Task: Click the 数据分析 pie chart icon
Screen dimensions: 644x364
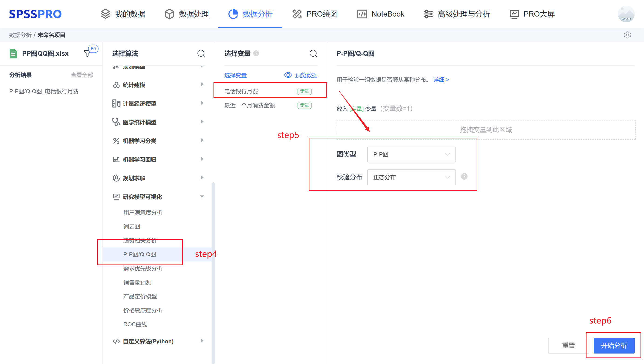Action: tap(233, 14)
